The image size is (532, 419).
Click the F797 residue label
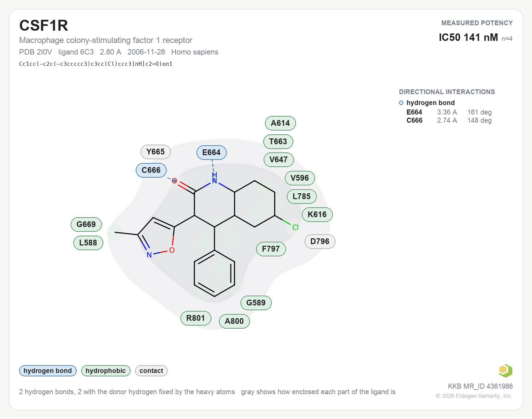point(271,249)
